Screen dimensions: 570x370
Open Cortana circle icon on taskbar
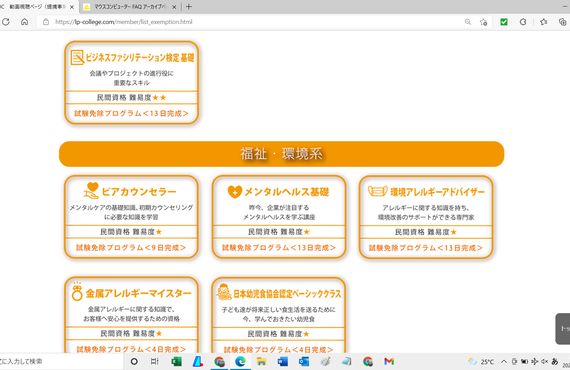[134, 361]
